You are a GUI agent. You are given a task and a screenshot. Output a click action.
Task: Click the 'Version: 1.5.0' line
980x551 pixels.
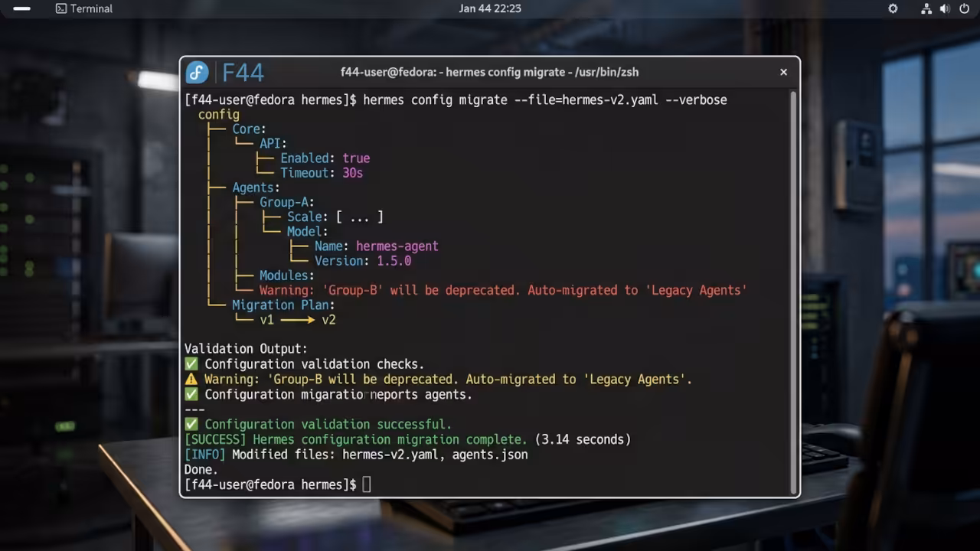[x=363, y=261]
